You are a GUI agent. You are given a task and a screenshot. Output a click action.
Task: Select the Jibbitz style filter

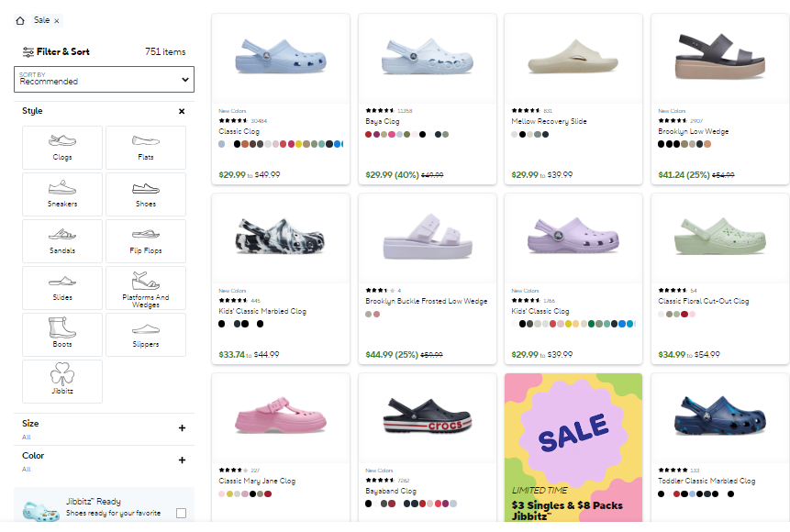[62, 382]
